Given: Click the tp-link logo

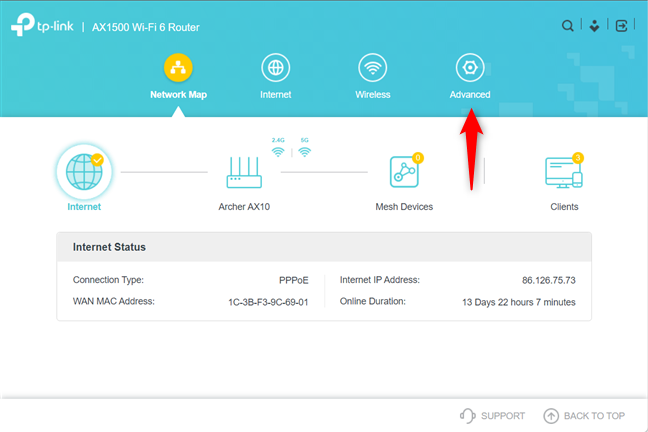Looking at the screenshot, I should [43, 25].
